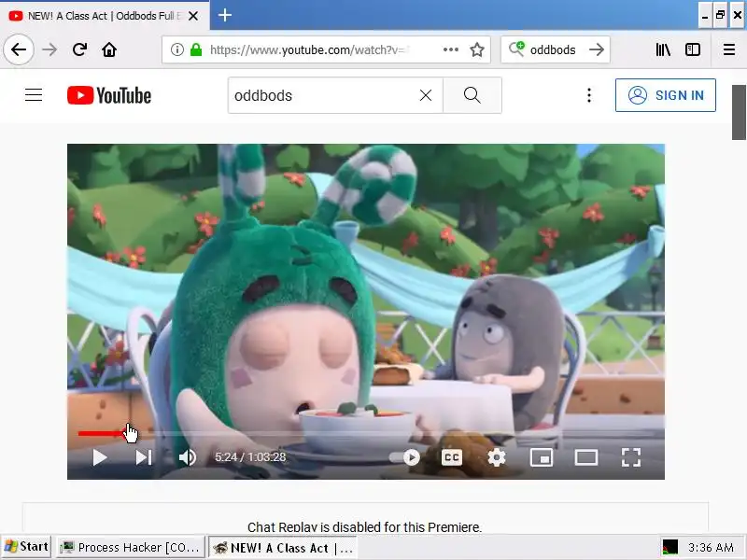Toggle the autoplay switch
This screenshot has width=747, height=560.
405,457
